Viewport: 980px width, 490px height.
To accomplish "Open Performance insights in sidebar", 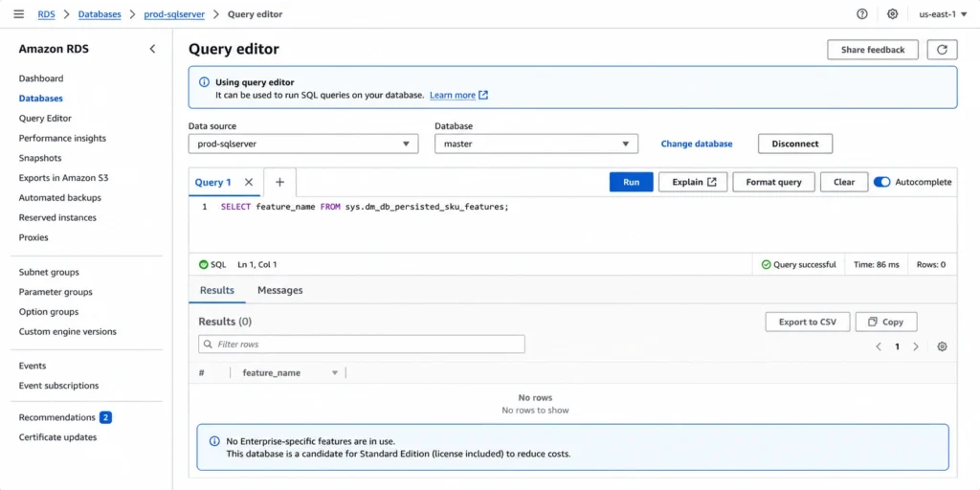I will 62,138.
